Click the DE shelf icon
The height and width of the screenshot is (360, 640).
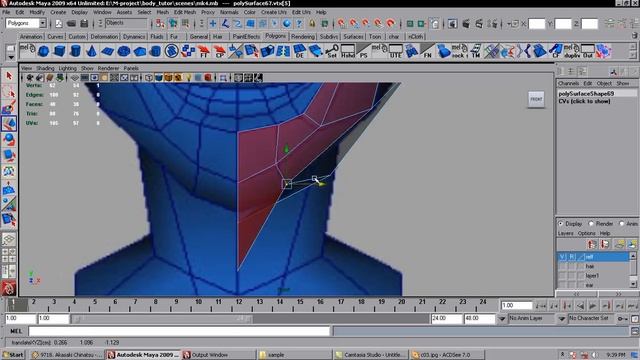pos(300,51)
